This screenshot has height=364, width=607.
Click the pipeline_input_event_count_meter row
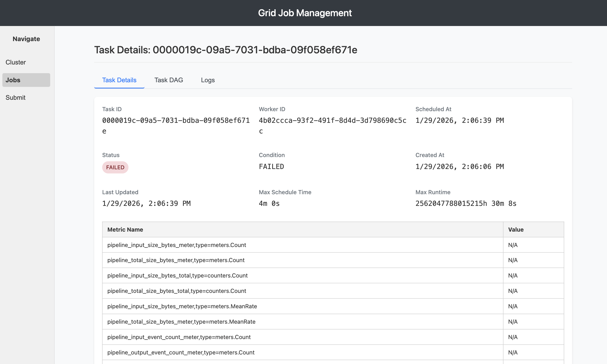click(179, 337)
